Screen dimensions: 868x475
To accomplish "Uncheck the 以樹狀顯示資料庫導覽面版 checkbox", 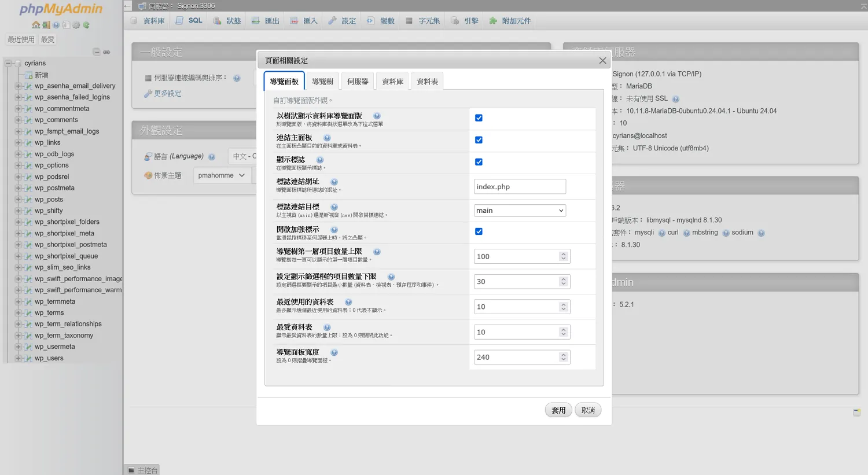I will click(479, 118).
